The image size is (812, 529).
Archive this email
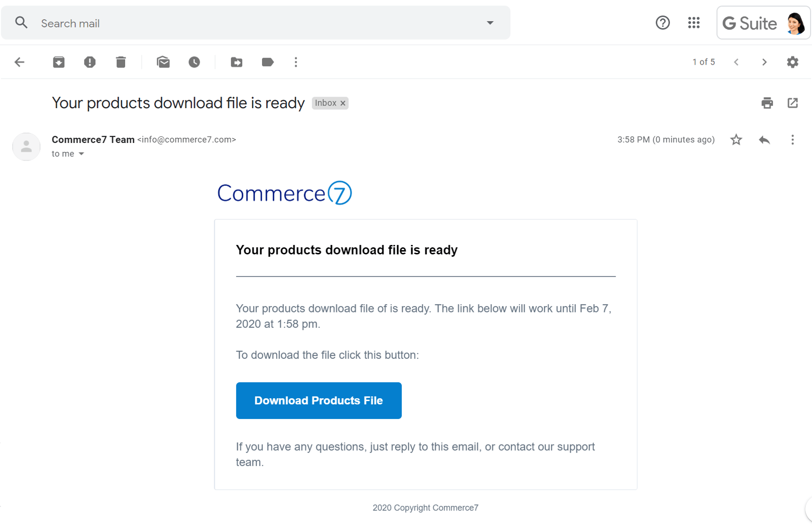tap(59, 62)
